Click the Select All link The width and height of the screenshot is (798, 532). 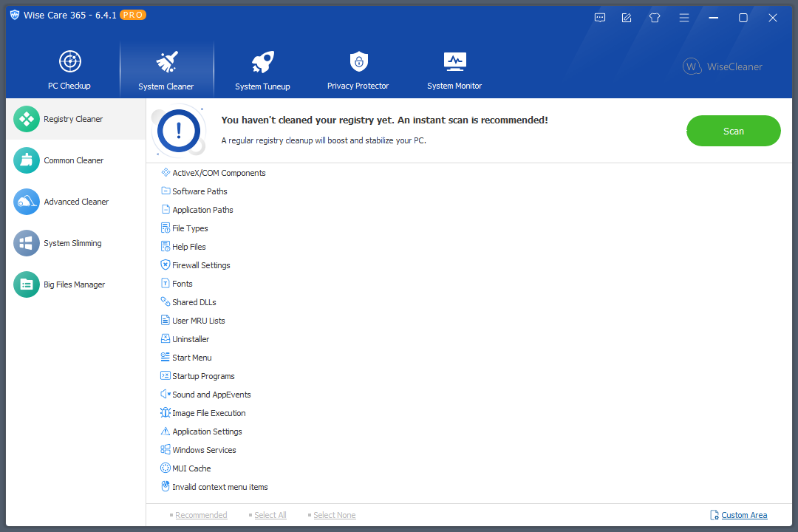[x=270, y=515]
